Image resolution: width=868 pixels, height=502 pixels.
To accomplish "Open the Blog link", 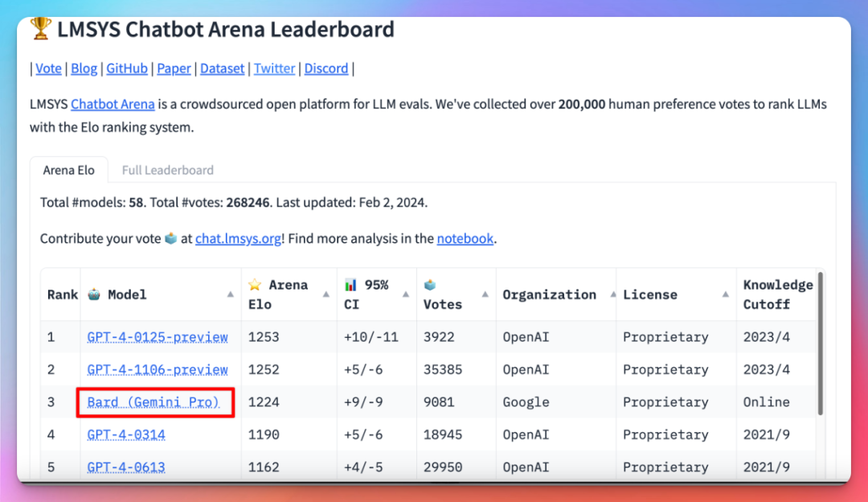I will pyautogui.click(x=84, y=68).
